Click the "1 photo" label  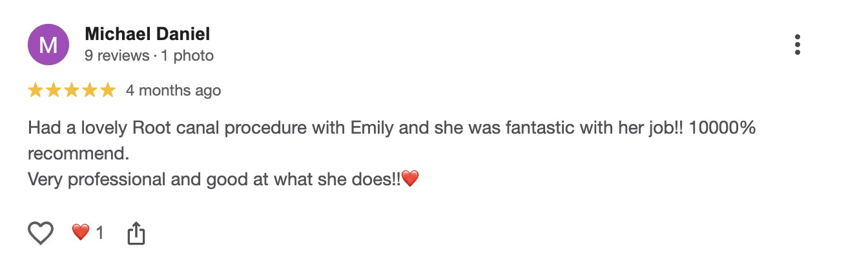(x=187, y=56)
